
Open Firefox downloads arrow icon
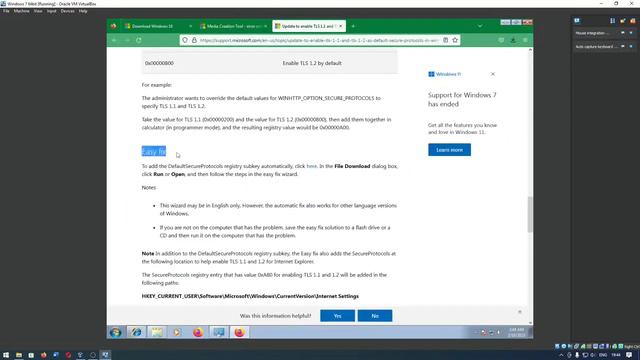point(513,40)
